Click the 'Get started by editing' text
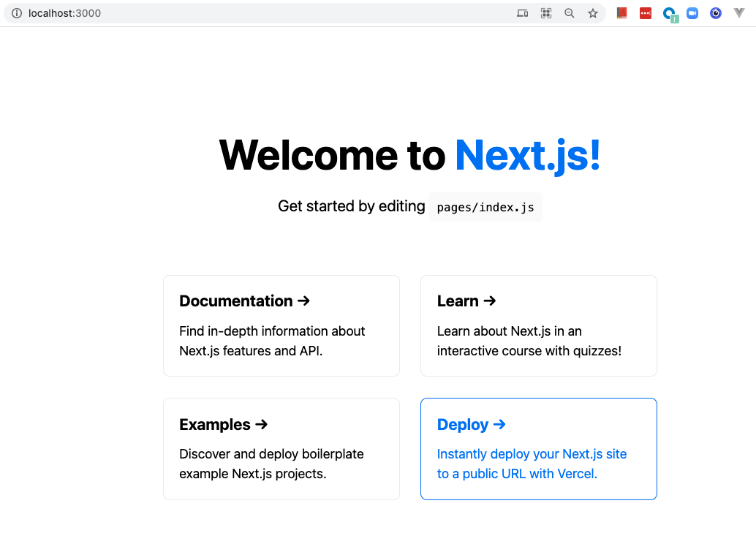 (352, 206)
